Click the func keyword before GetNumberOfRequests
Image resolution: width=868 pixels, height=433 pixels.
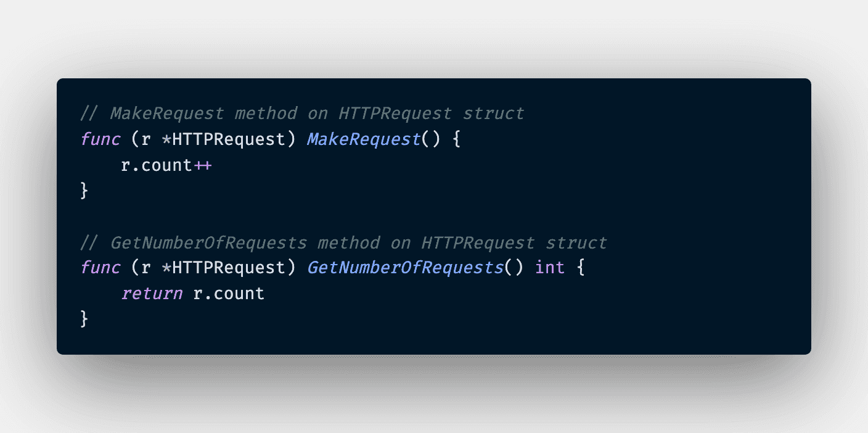click(100, 268)
